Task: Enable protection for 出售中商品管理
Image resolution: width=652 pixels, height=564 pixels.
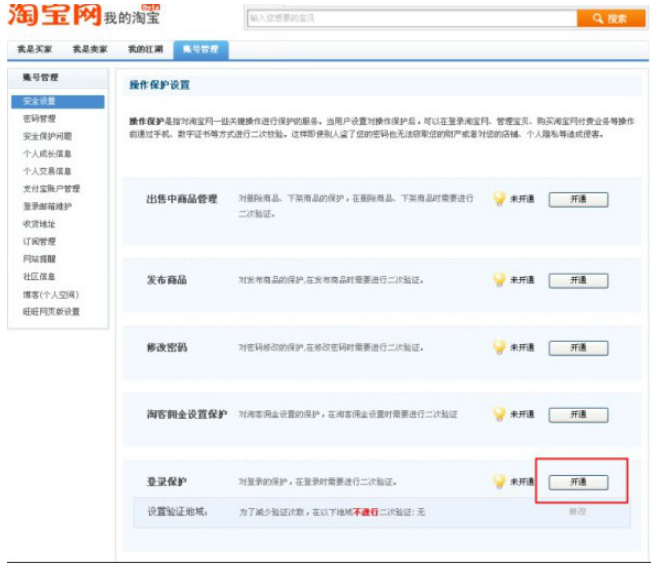Action: click(x=578, y=199)
